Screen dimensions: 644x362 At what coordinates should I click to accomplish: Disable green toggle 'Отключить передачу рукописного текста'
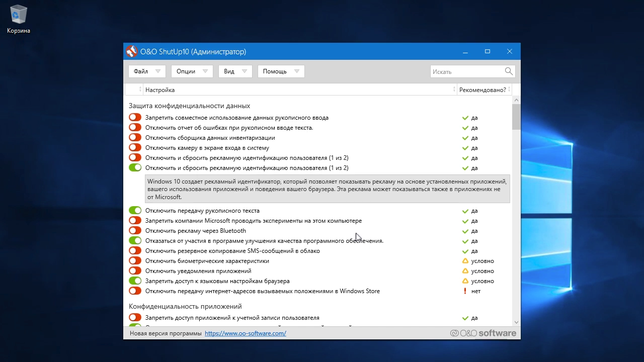tap(135, 210)
